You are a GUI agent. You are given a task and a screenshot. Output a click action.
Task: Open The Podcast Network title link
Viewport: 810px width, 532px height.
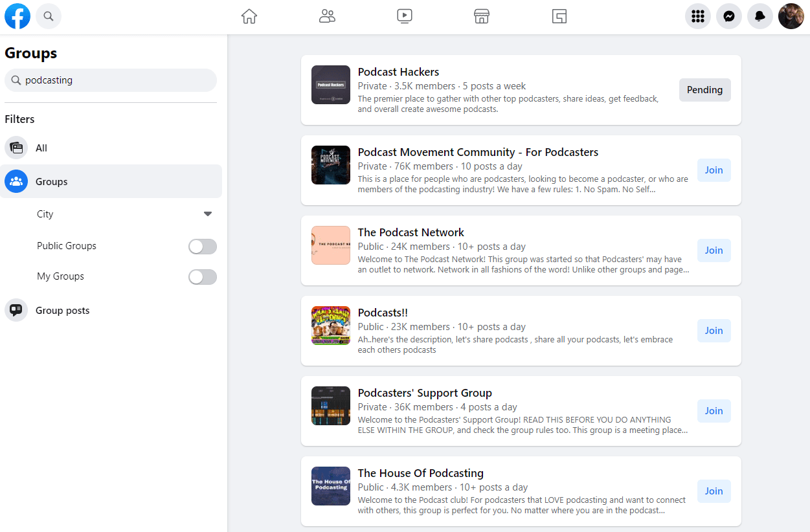point(411,232)
